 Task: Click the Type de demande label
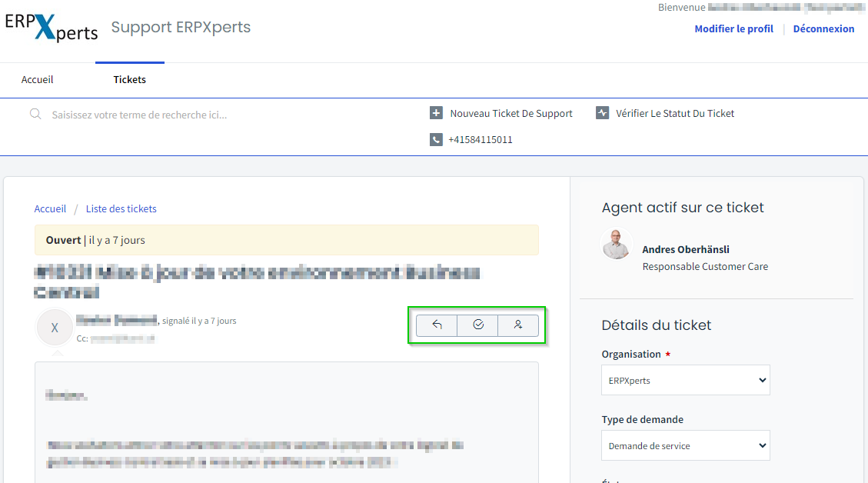[642, 419]
